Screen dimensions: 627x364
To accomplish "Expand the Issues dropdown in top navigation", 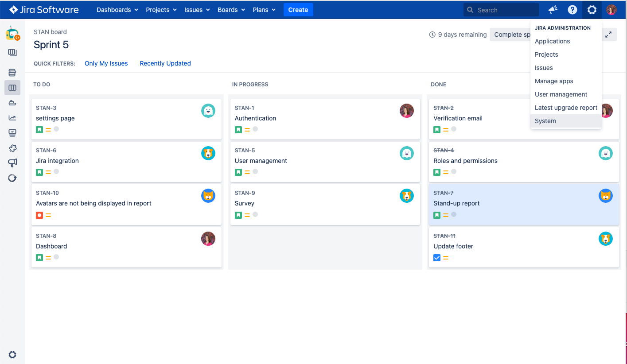I will pyautogui.click(x=197, y=10).
